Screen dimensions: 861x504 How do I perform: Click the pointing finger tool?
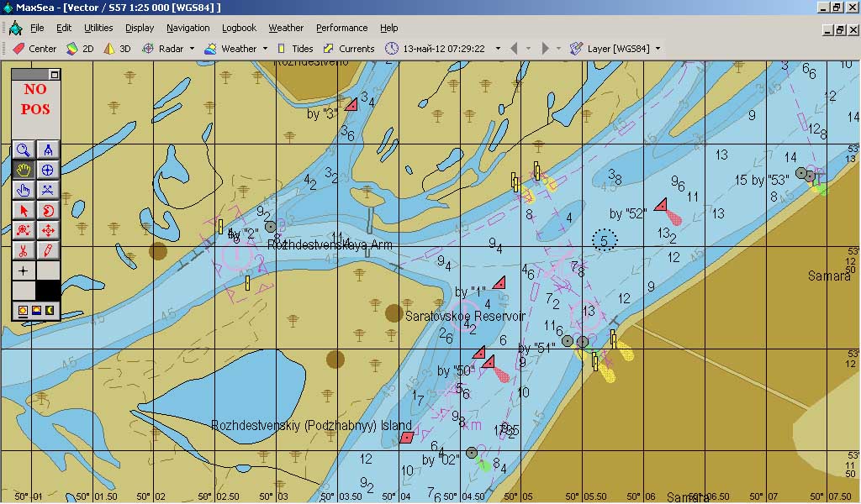pyautogui.click(x=24, y=190)
